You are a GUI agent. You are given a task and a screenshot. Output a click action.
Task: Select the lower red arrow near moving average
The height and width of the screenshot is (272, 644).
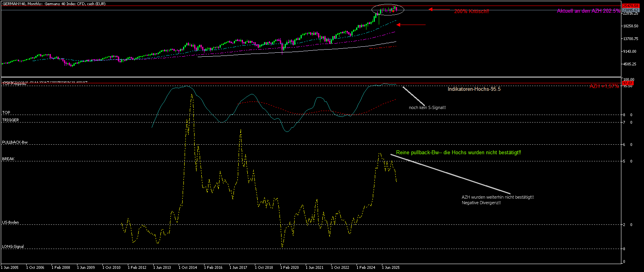pyautogui.click(x=411, y=25)
